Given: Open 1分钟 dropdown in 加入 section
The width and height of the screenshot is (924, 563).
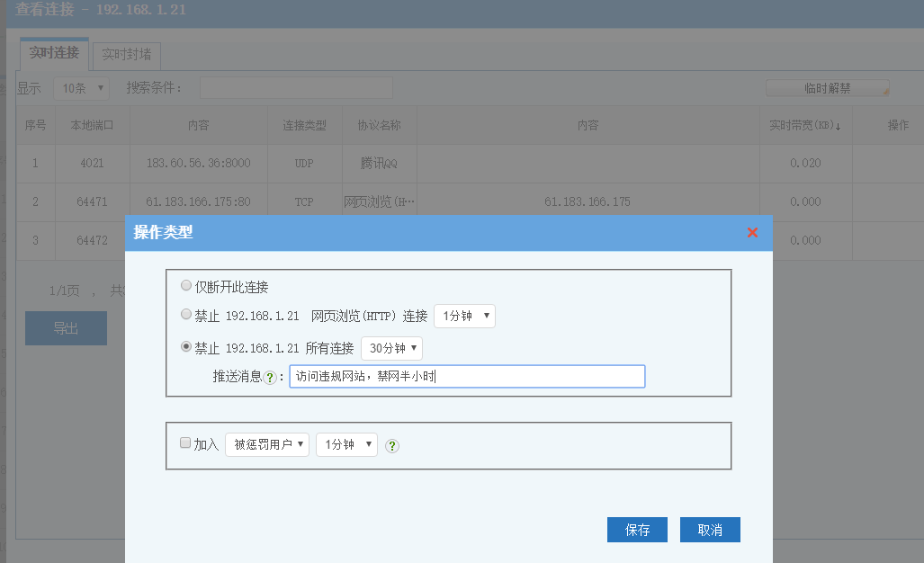Looking at the screenshot, I should [345, 444].
